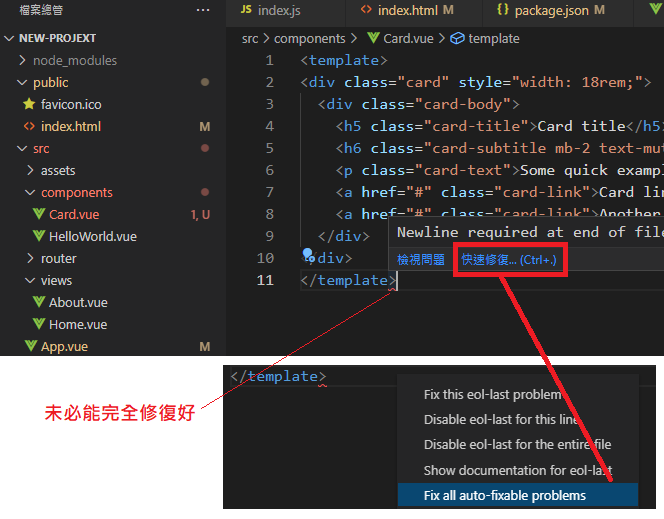Click the card-title h5 code on line 4
The height and width of the screenshot is (519, 664).
tap(498, 126)
